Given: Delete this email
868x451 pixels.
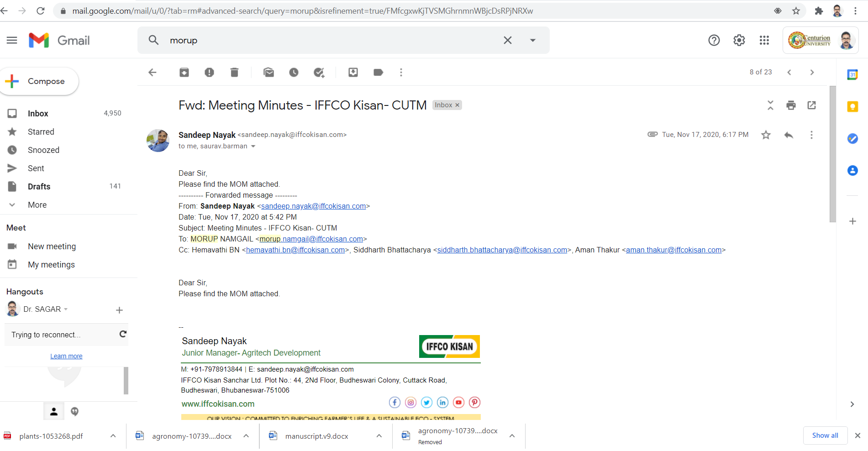Looking at the screenshot, I should pyautogui.click(x=234, y=72).
